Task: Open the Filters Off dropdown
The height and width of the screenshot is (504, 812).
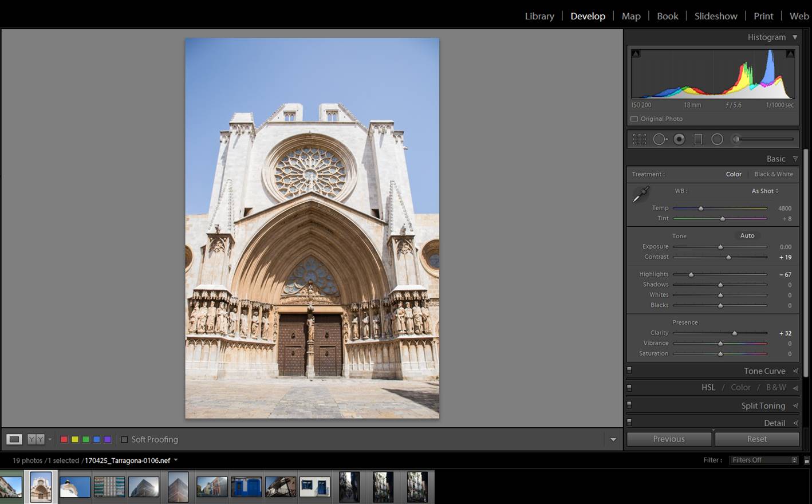Action: 764,460
